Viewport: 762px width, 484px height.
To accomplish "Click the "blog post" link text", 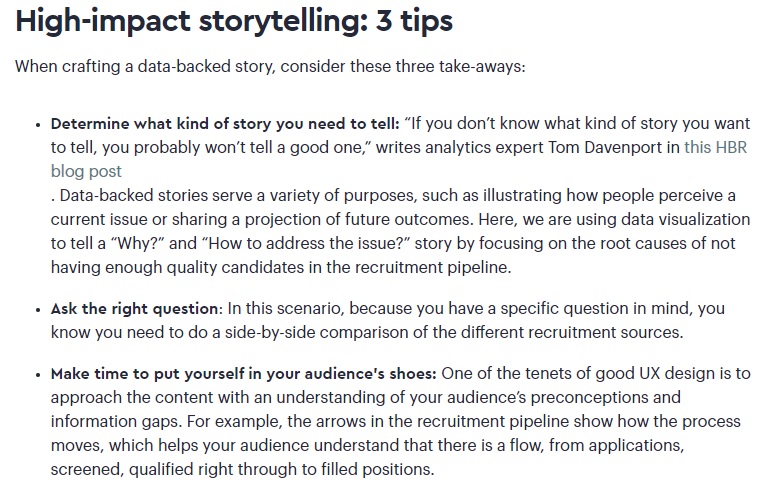I will 86,172.
